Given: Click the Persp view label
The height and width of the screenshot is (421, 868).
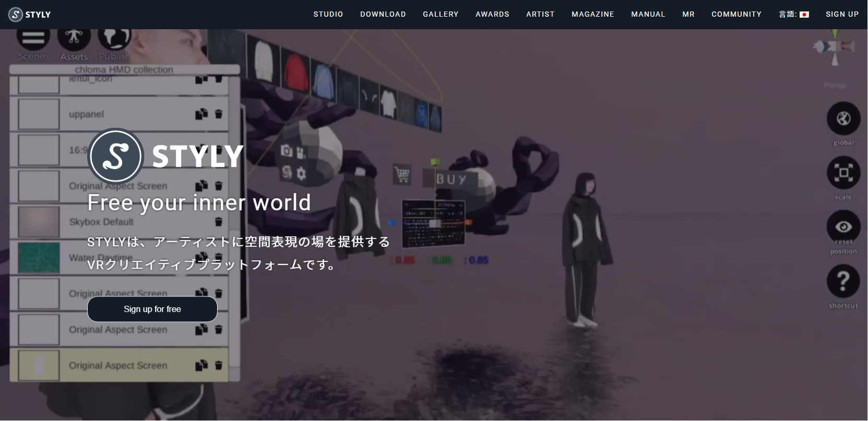Looking at the screenshot, I should (835, 85).
